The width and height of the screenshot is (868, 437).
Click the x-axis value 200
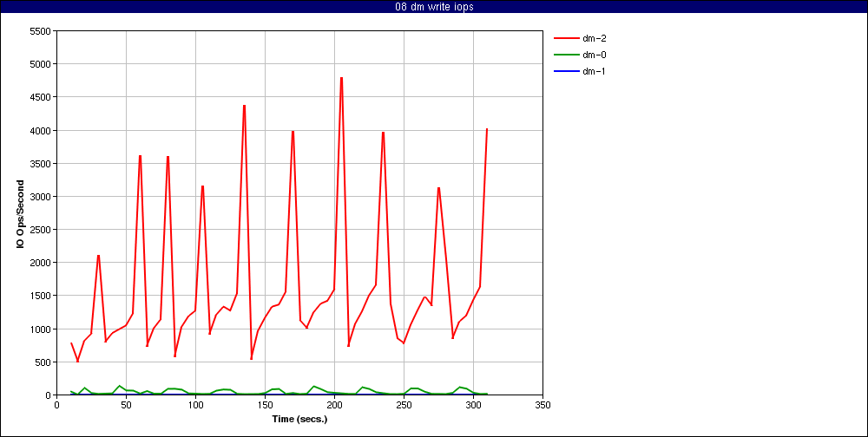click(x=334, y=405)
